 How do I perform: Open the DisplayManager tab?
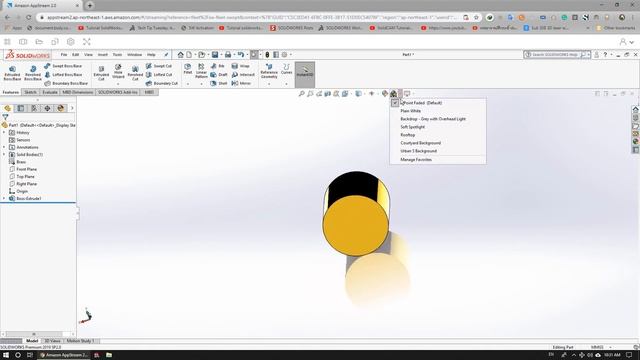61,108
